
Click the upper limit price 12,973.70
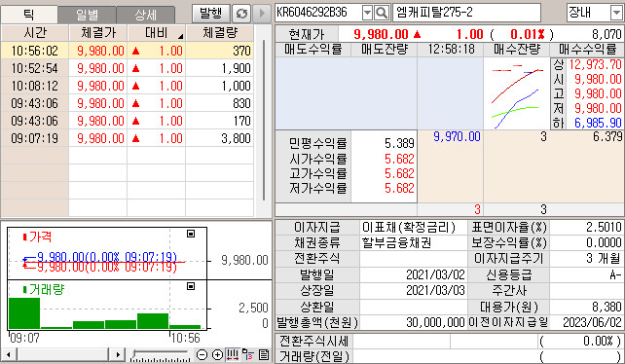click(x=595, y=64)
